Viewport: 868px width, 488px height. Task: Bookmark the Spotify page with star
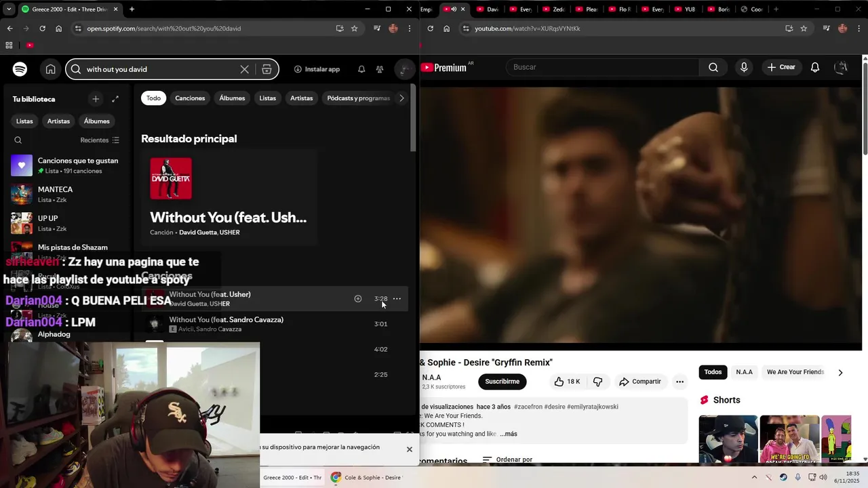point(354,28)
